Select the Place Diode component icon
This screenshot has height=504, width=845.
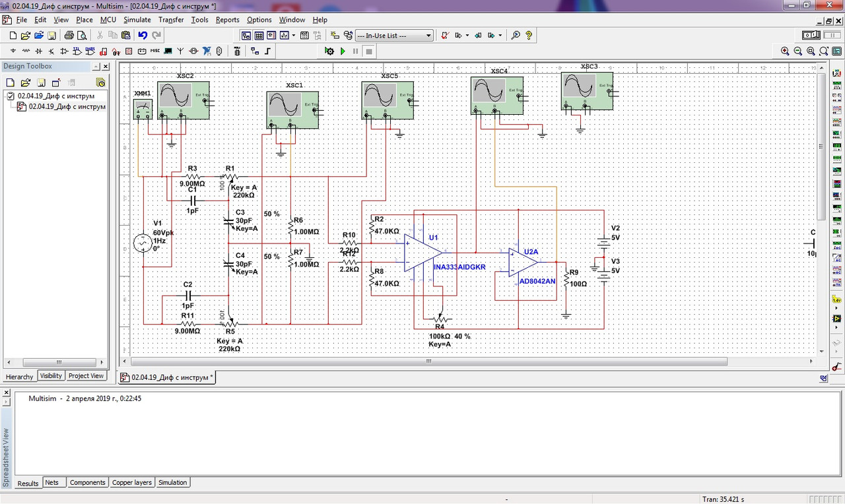(x=39, y=51)
